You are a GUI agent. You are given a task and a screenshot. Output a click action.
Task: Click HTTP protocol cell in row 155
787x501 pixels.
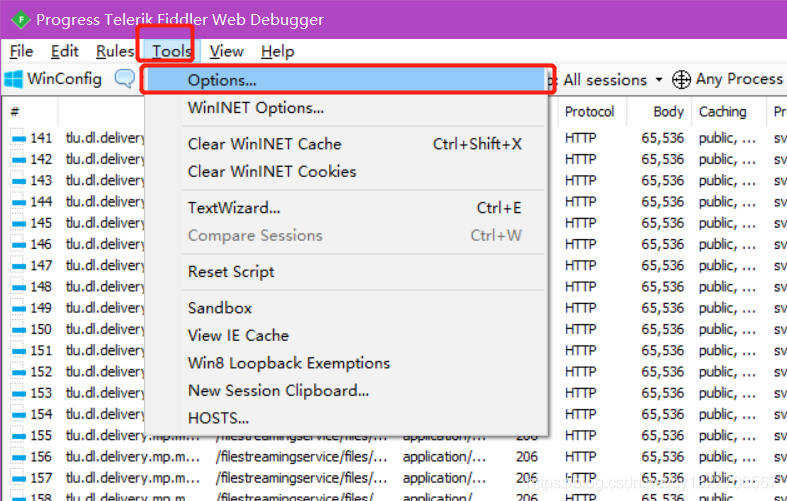click(x=581, y=436)
